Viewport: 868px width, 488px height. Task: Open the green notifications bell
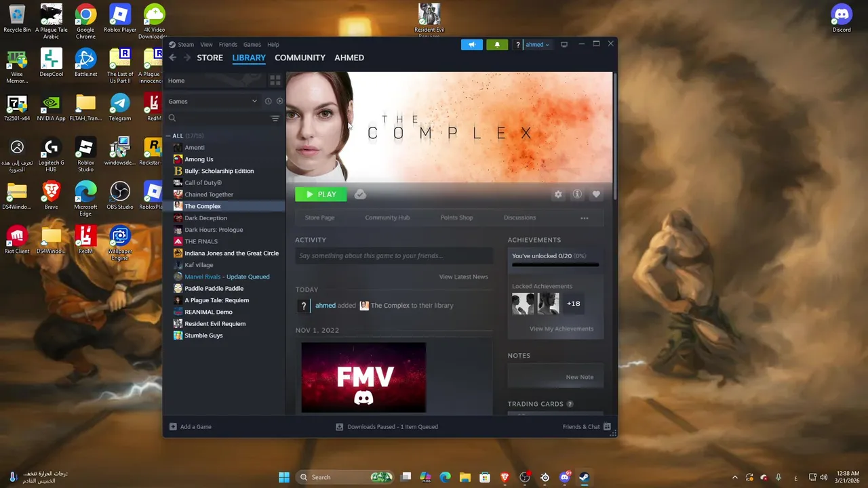coord(497,45)
